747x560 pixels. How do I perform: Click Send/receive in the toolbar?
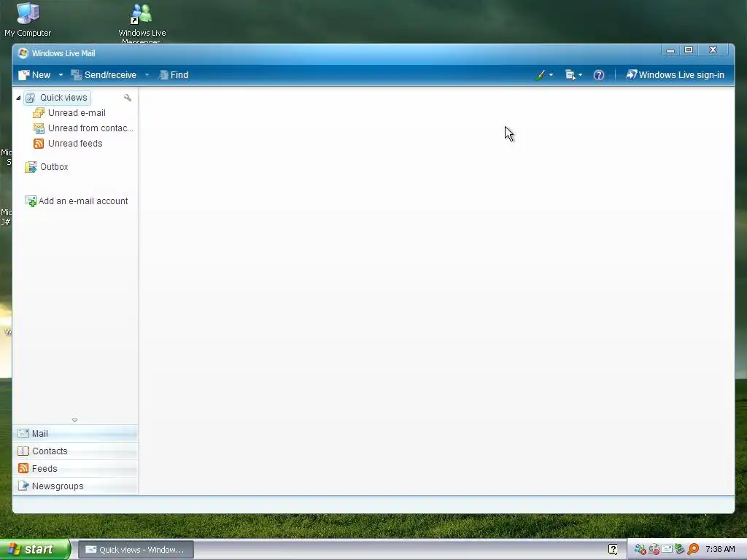[104, 75]
